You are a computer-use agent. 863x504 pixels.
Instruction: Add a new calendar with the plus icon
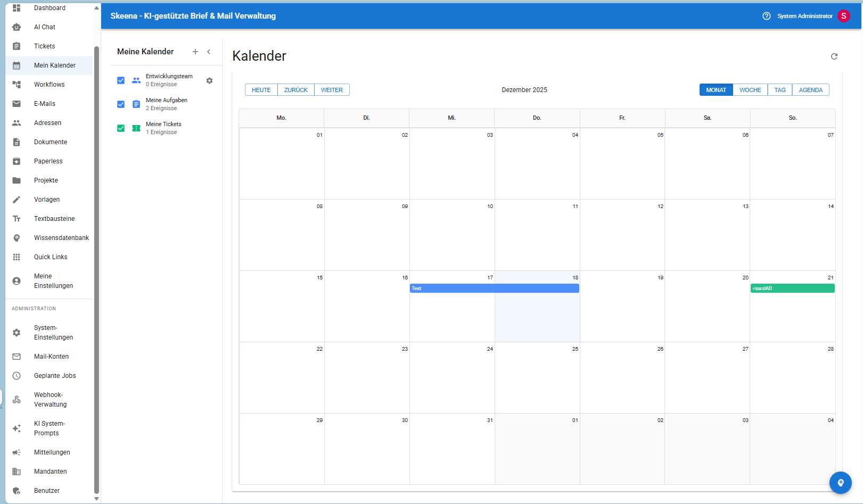pyautogui.click(x=195, y=52)
